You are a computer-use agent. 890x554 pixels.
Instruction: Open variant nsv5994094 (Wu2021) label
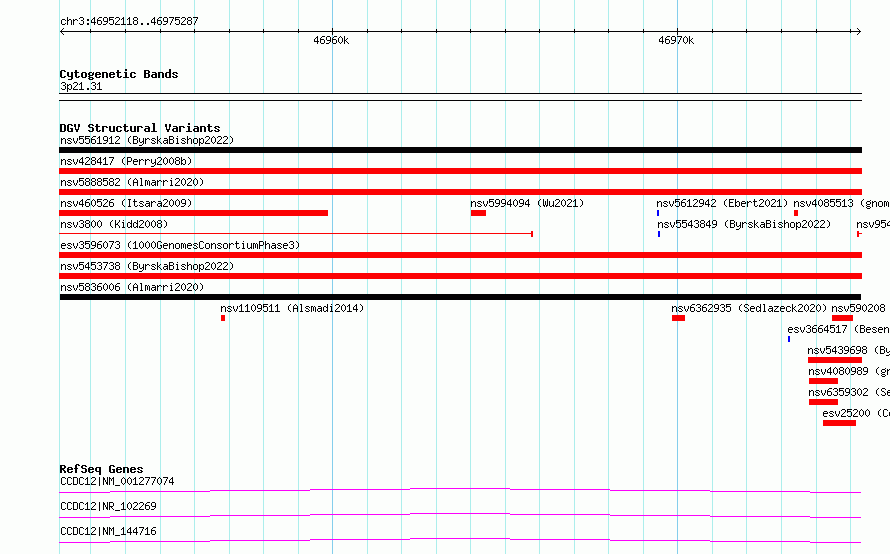(527, 203)
